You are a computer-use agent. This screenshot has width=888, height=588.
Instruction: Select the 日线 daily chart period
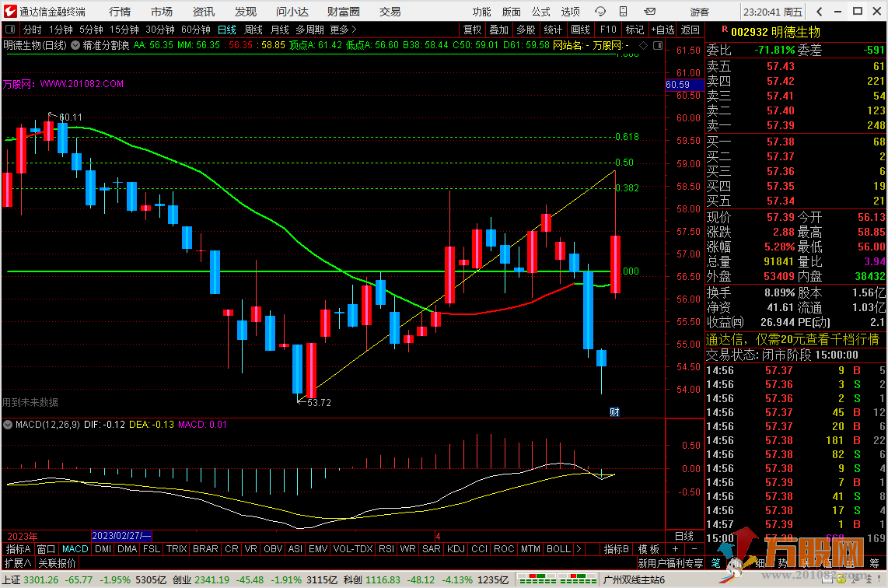click(x=227, y=30)
